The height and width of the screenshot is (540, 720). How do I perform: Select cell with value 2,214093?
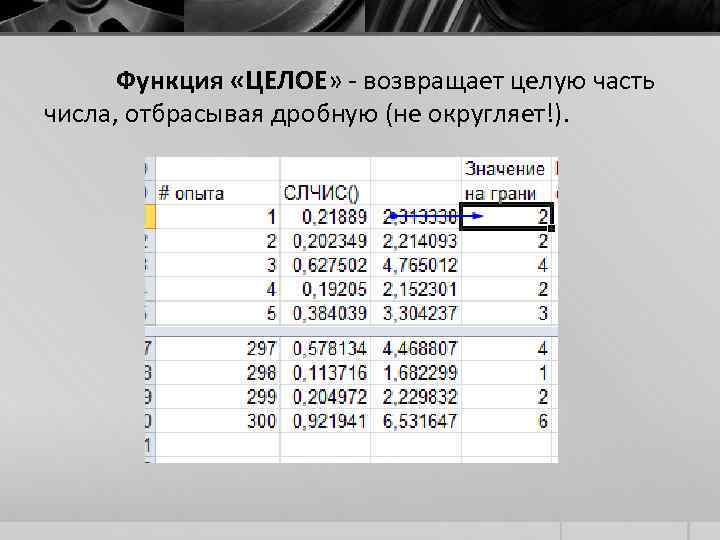coord(416,241)
